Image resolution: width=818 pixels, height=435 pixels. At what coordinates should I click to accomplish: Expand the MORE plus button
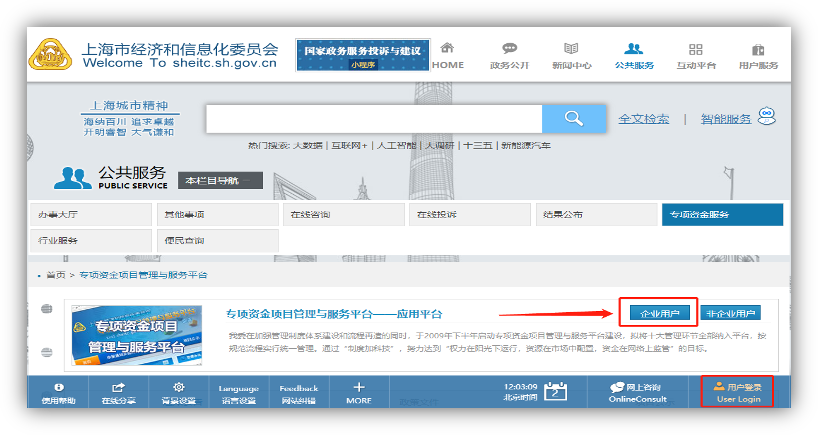point(359,387)
